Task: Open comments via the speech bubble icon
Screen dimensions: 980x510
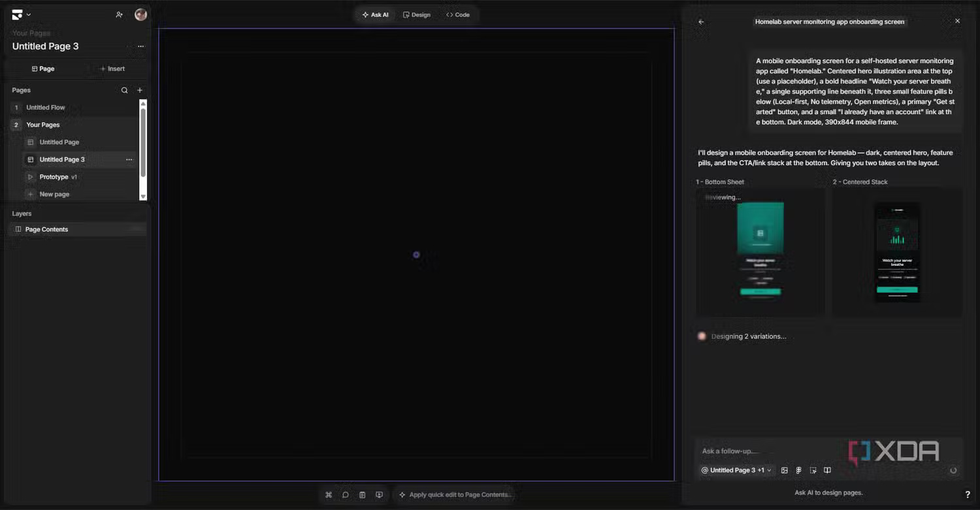Action: click(x=346, y=495)
